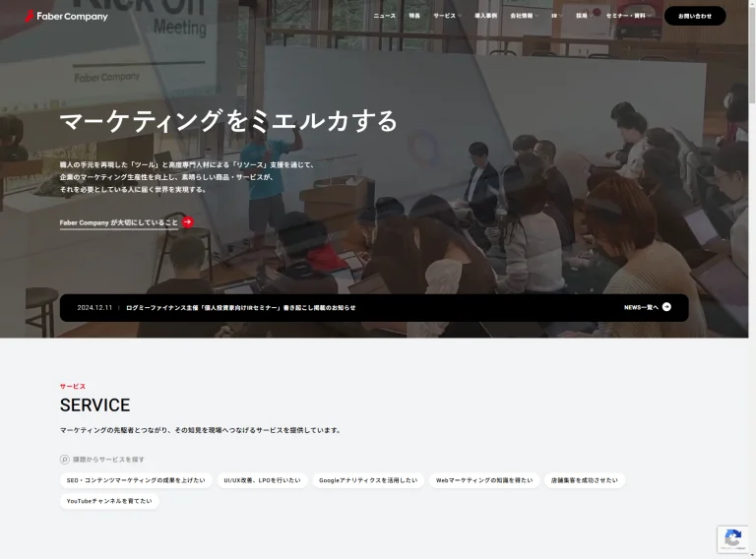Click the magnifier icon beside 課題からサービスを探す
The height and width of the screenshot is (559, 756).
coord(65,459)
